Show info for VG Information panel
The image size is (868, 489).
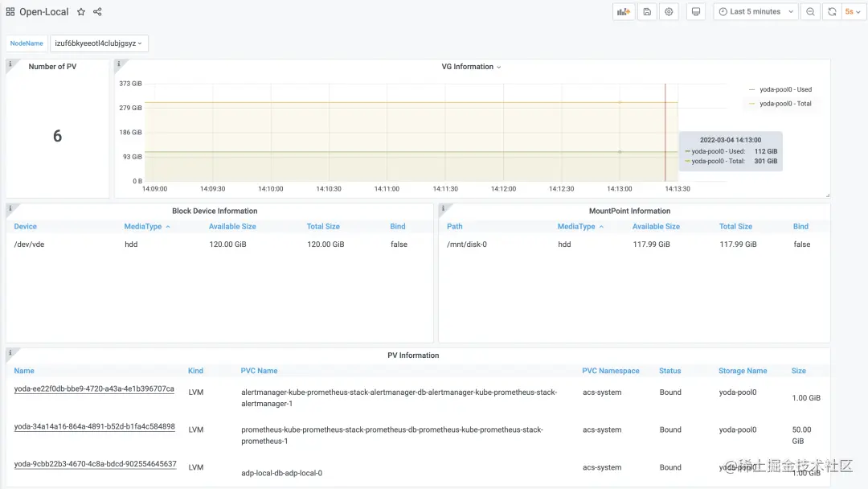coord(118,64)
